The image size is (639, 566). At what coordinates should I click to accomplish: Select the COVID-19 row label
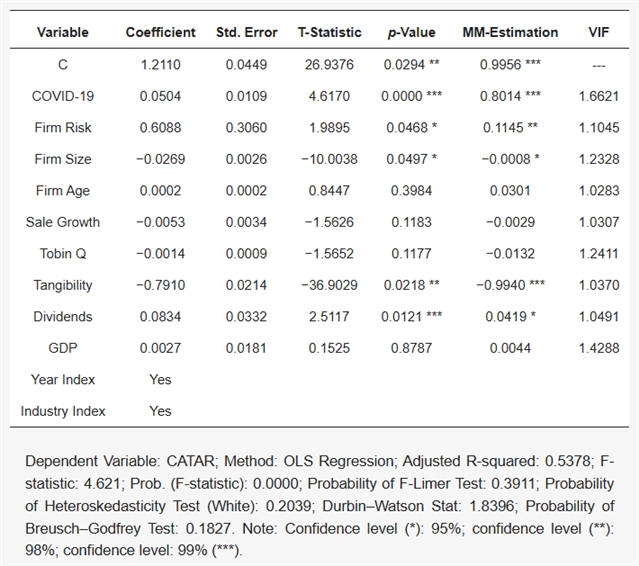(62, 96)
